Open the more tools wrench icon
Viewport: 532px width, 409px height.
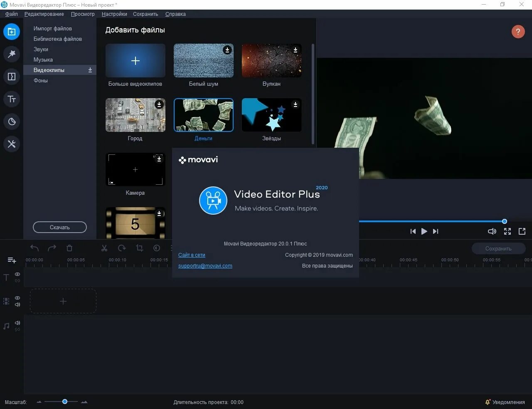pos(12,144)
